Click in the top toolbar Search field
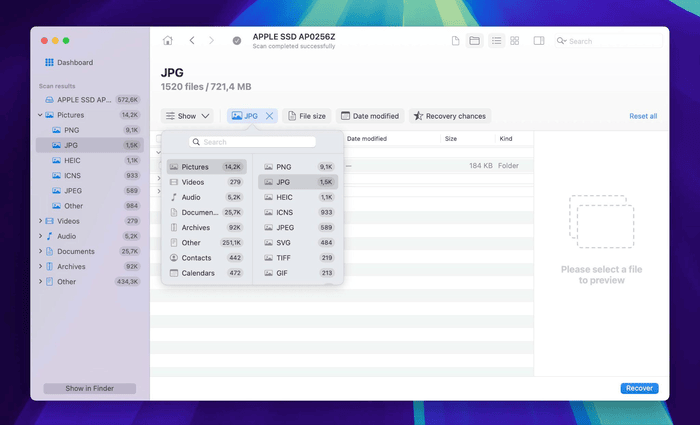700x425 pixels. click(x=608, y=41)
